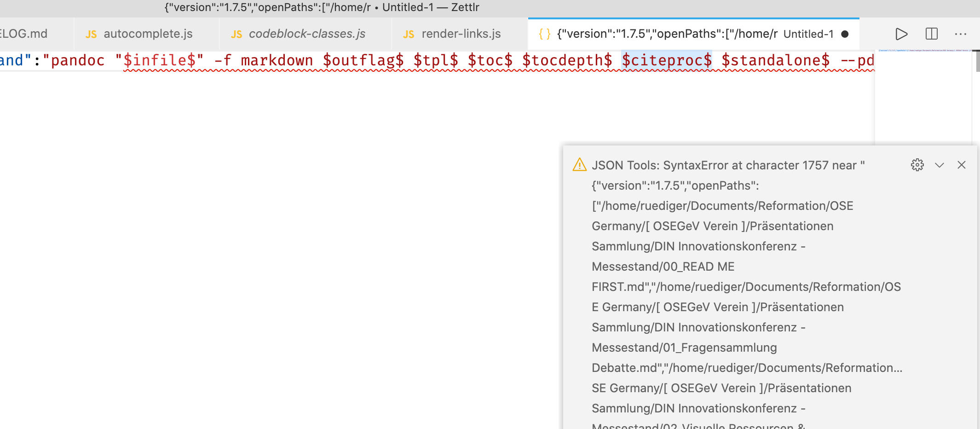Split the editor into two panes
The image size is (980, 429).
tap(932, 34)
